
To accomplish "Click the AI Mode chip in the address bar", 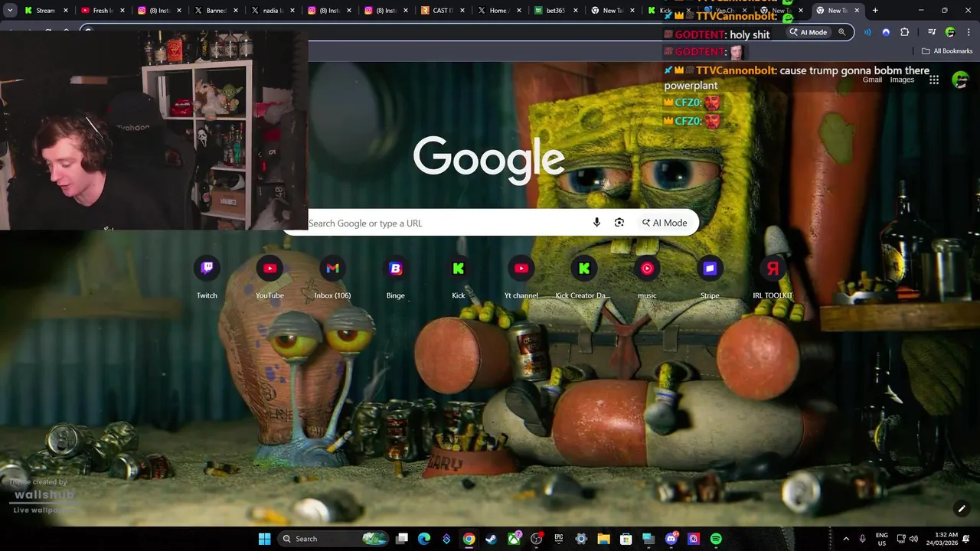I will (808, 32).
